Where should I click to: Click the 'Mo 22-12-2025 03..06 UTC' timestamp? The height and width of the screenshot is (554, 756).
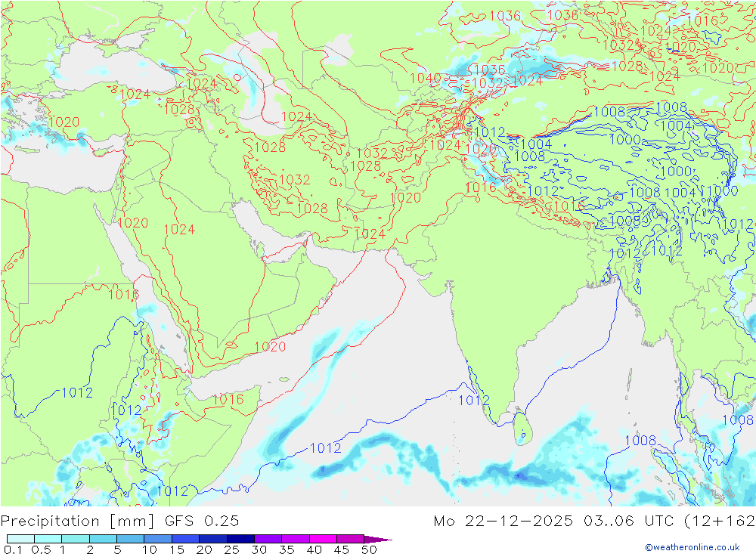tap(556, 521)
